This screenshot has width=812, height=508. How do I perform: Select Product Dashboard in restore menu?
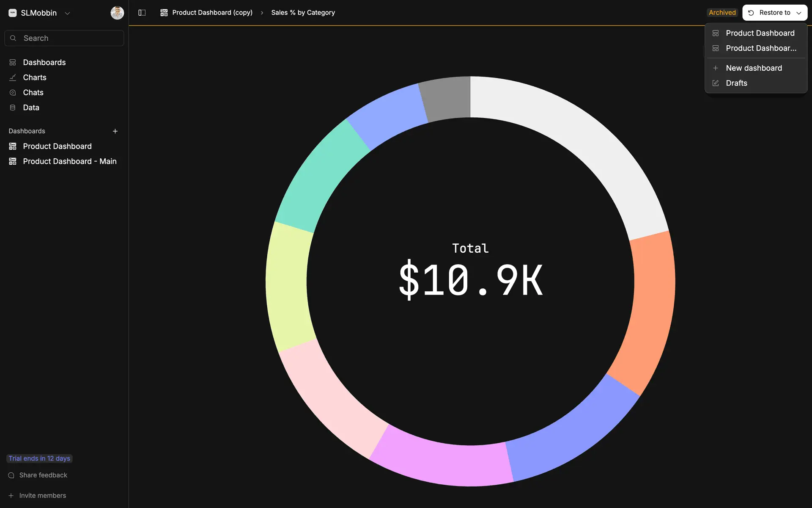760,33
